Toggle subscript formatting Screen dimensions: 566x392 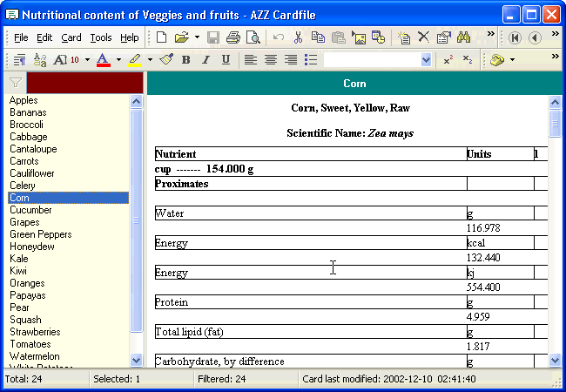coord(468,59)
